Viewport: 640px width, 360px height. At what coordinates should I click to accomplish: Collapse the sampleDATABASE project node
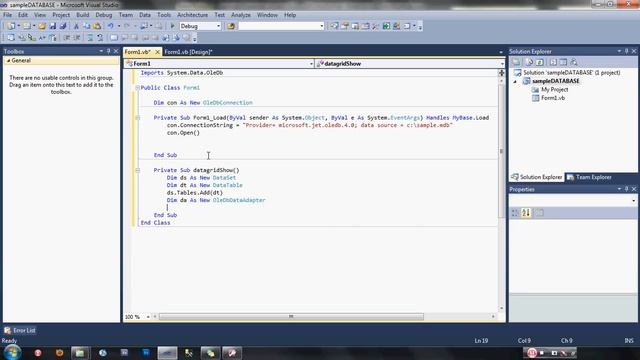pyautogui.click(x=515, y=81)
